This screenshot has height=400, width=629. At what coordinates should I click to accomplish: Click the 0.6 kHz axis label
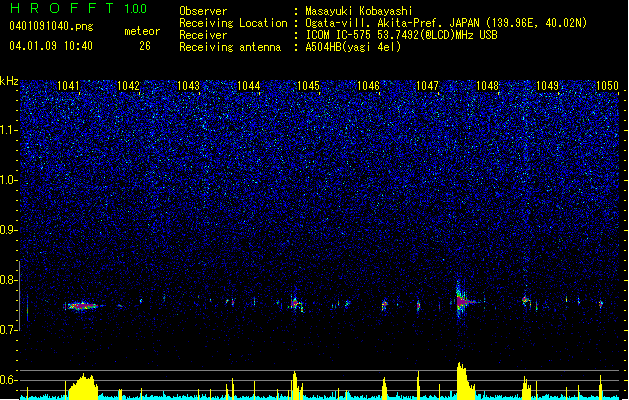coord(9,380)
